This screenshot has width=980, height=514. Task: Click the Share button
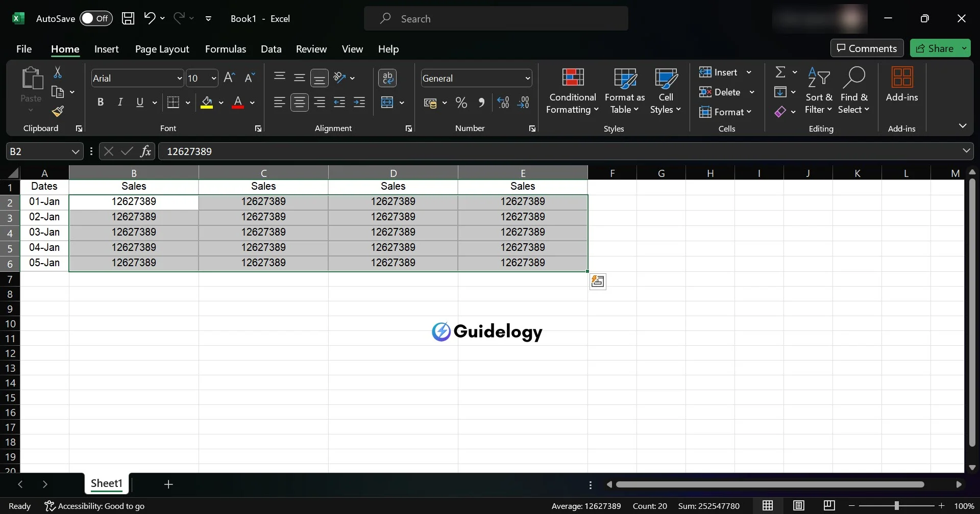(x=934, y=48)
